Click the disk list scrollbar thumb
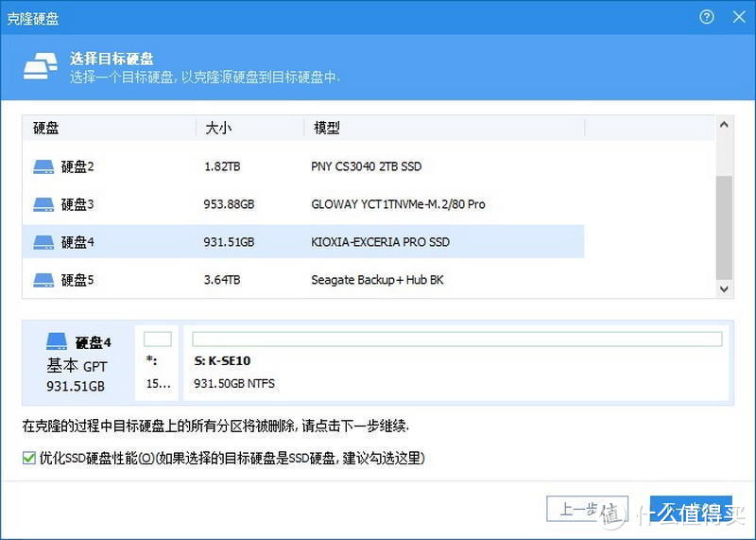The height and width of the screenshot is (540, 756). pyautogui.click(x=724, y=227)
